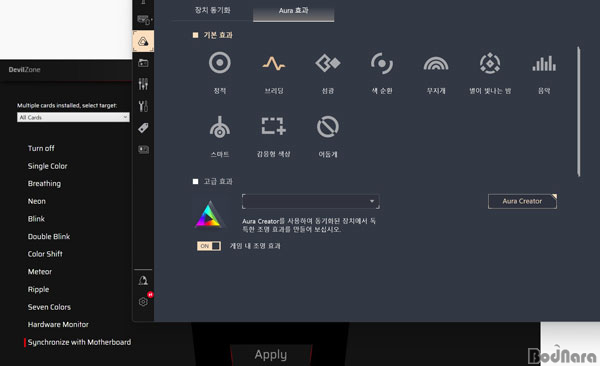Viewport: 600px width, 366px height.
Task: Pick Ripple mode in DevilZone
Action: coord(38,289)
